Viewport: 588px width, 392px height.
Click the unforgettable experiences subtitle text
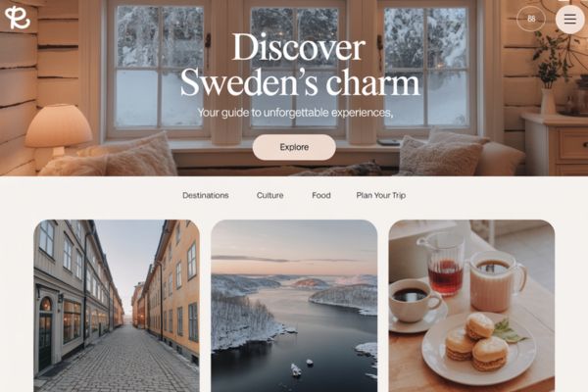(x=295, y=113)
